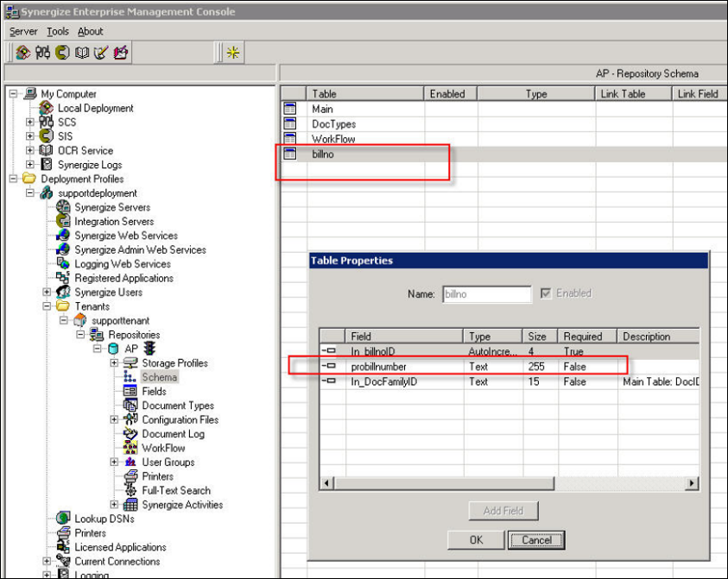Expand the User Groups node
The image size is (728, 579).
(114, 463)
